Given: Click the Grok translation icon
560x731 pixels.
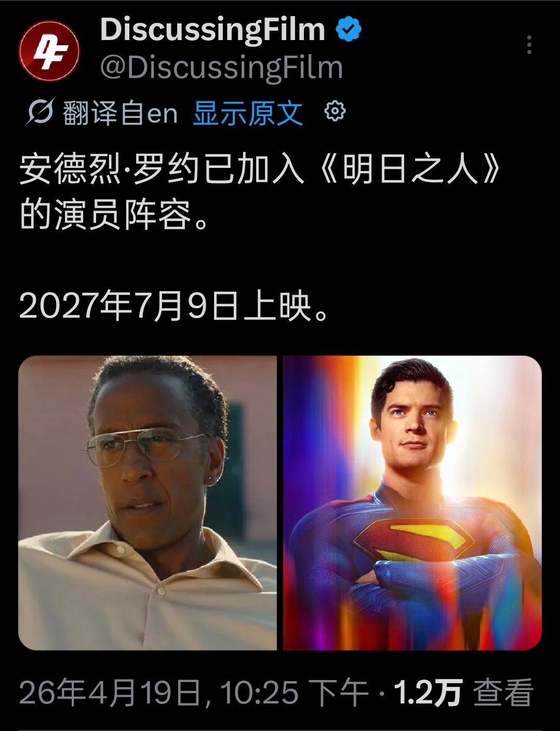Looking at the screenshot, I should pyautogui.click(x=39, y=111).
